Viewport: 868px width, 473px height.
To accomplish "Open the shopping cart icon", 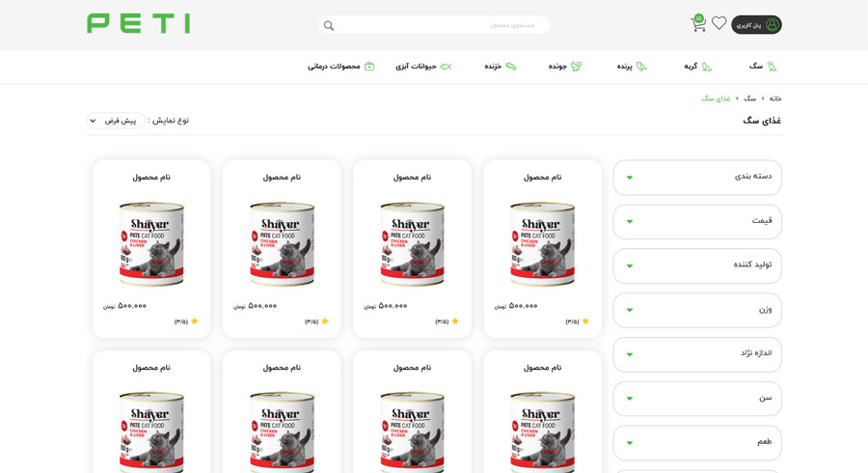I will click(x=698, y=23).
